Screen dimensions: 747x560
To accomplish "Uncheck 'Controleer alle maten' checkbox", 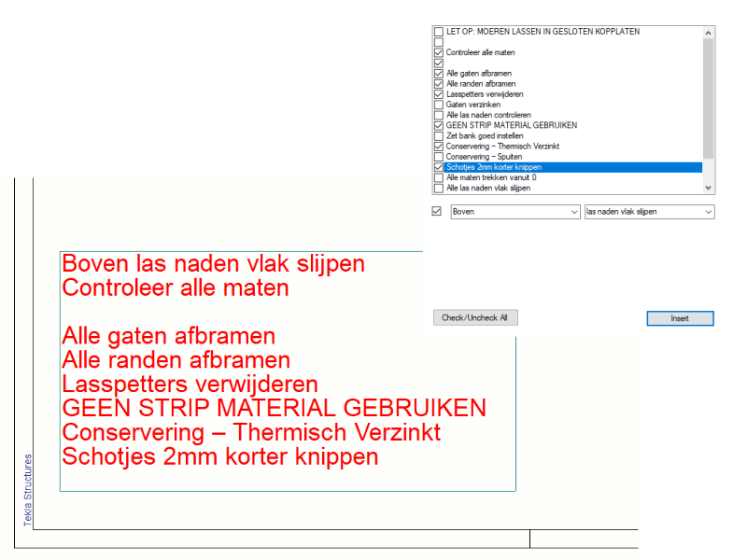I will tap(439, 53).
